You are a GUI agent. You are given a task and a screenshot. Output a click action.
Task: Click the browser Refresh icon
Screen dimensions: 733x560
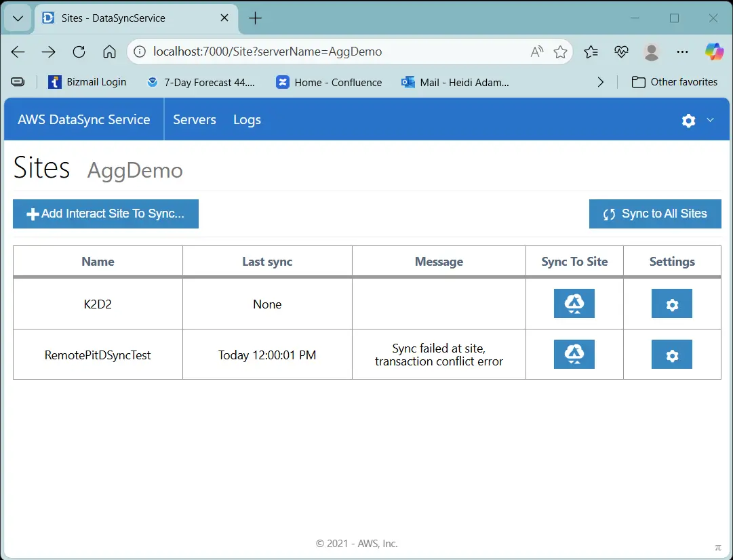tap(79, 52)
